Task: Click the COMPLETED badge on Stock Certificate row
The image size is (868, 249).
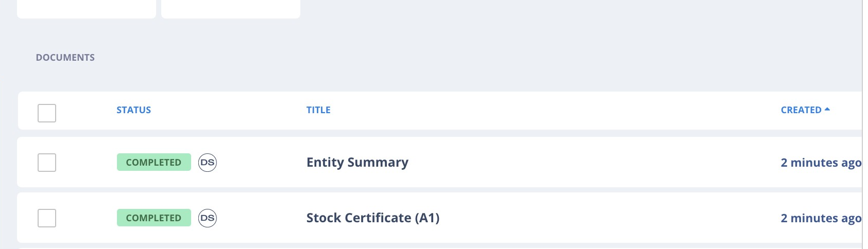Action: 154,218
